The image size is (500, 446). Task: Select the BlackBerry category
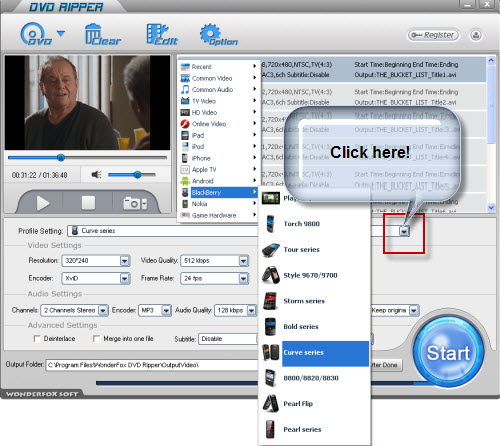(218, 192)
